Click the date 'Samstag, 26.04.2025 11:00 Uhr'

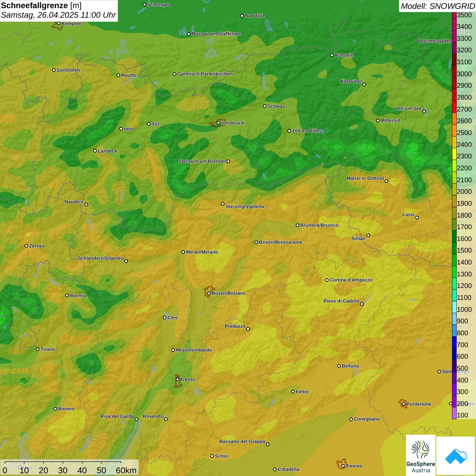click(x=58, y=15)
